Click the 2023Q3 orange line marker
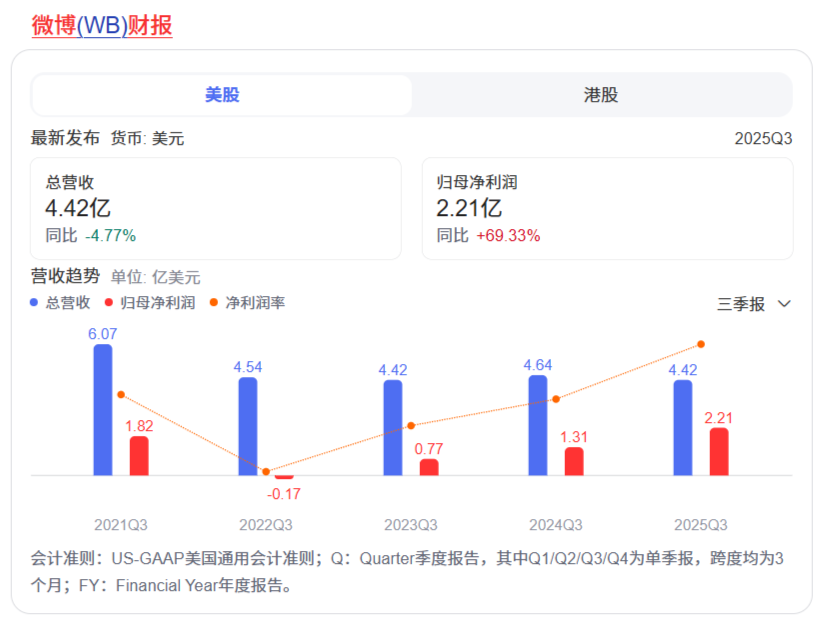Screen dimensions: 822x622 pos(410,425)
